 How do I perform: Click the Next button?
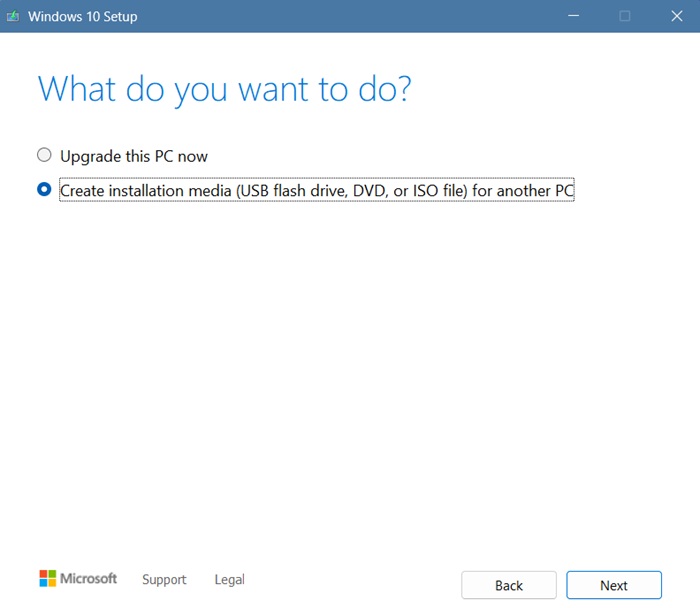click(x=614, y=585)
